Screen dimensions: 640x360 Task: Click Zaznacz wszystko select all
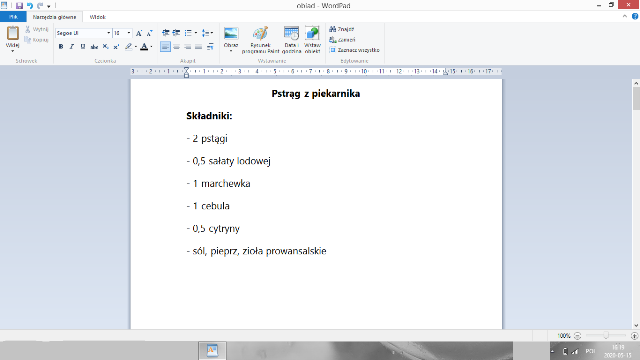click(x=354, y=50)
